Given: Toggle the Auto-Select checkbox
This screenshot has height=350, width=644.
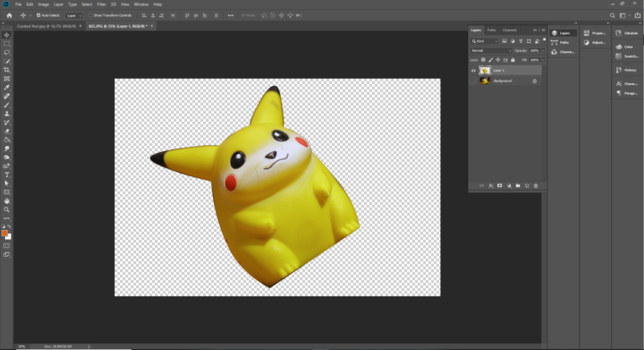Looking at the screenshot, I should (39, 15).
